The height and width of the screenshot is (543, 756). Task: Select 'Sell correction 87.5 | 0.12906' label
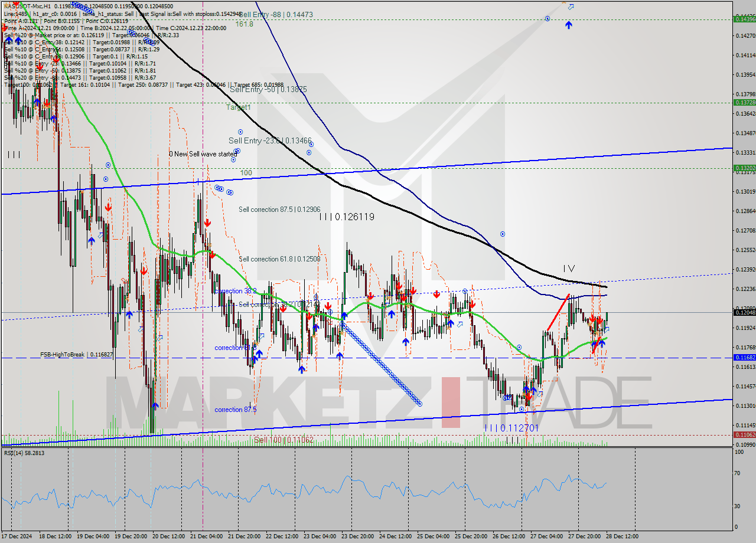point(279,210)
